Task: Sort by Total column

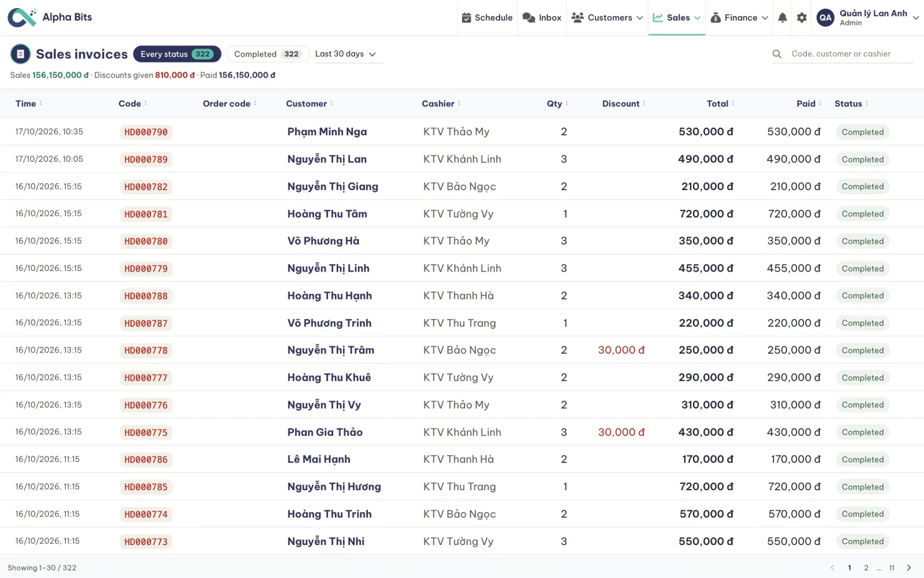Action: coord(721,103)
